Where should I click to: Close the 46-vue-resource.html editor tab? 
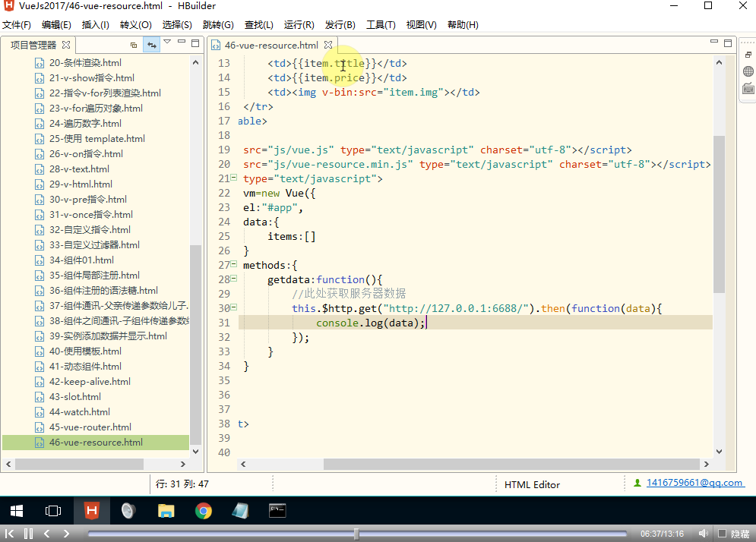click(328, 45)
